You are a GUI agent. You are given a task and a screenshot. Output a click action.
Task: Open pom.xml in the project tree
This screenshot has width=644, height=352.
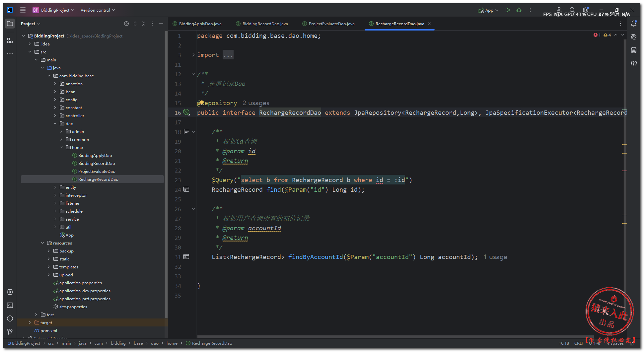pyautogui.click(x=48, y=331)
